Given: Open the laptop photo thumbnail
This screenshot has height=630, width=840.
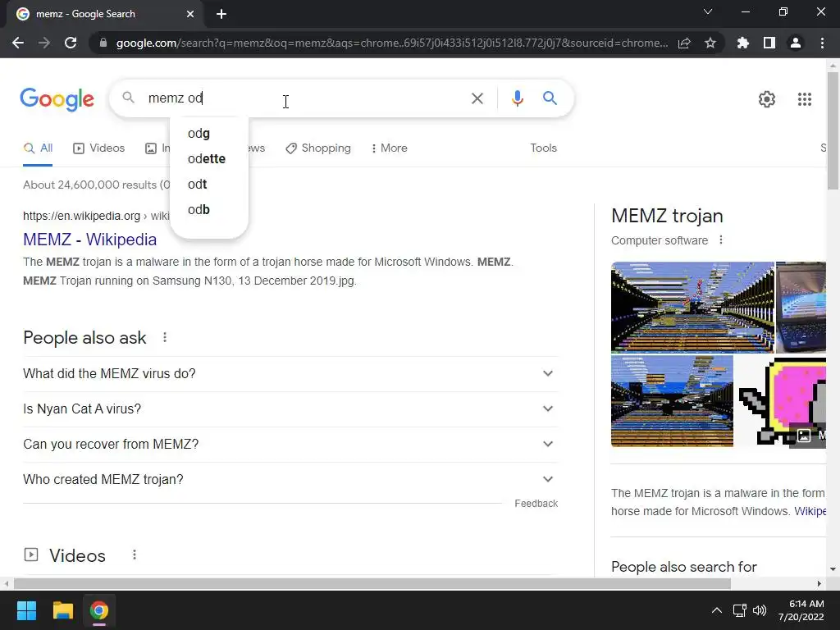Looking at the screenshot, I should click(x=801, y=307).
